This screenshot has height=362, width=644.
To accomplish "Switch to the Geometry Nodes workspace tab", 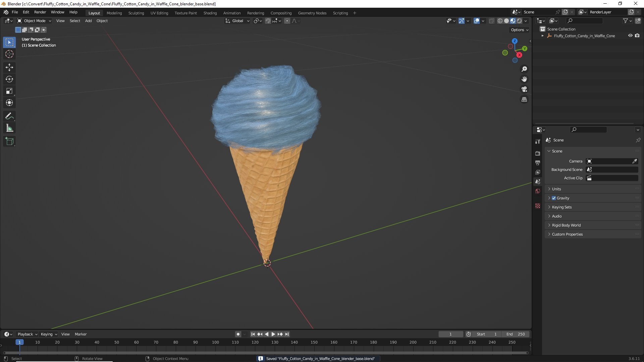I will 312,13.
